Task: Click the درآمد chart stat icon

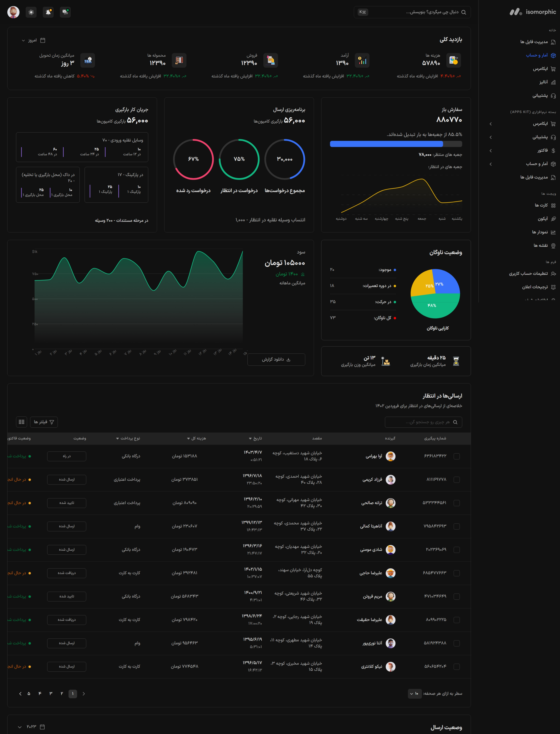Action: click(x=362, y=60)
